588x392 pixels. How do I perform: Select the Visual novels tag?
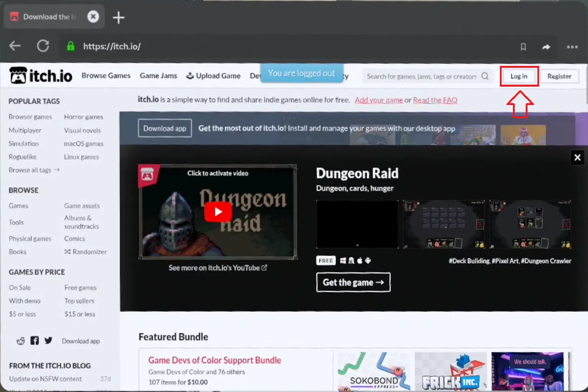click(x=82, y=130)
